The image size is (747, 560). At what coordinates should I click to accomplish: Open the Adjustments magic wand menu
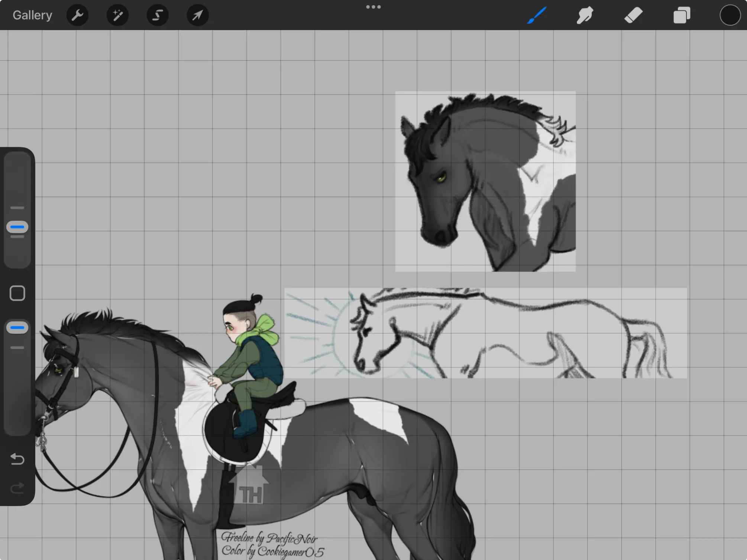click(117, 15)
